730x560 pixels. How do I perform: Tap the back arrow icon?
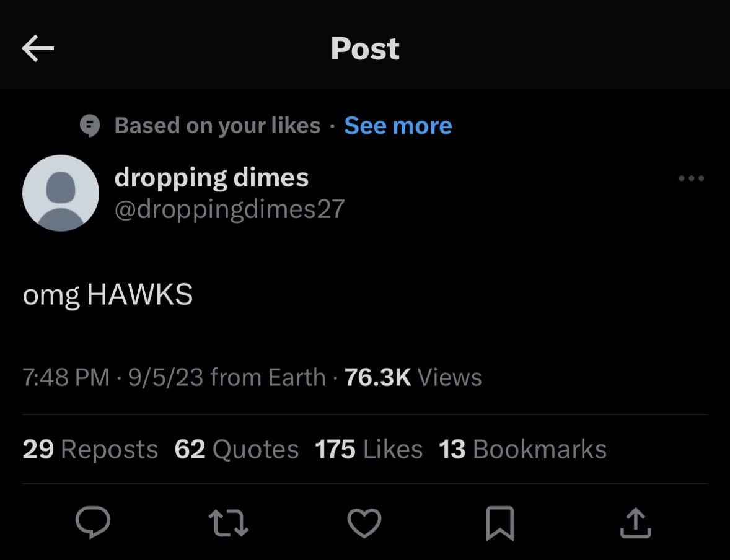tap(38, 48)
